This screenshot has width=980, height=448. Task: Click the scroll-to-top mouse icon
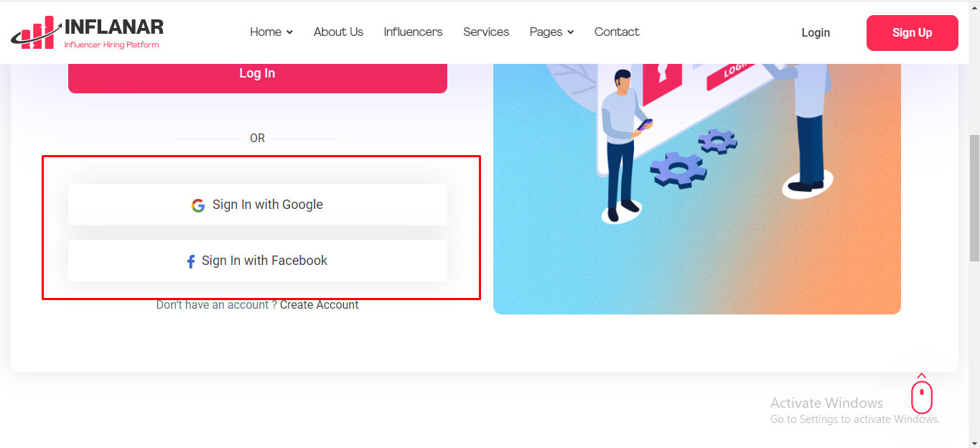[922, 395]
